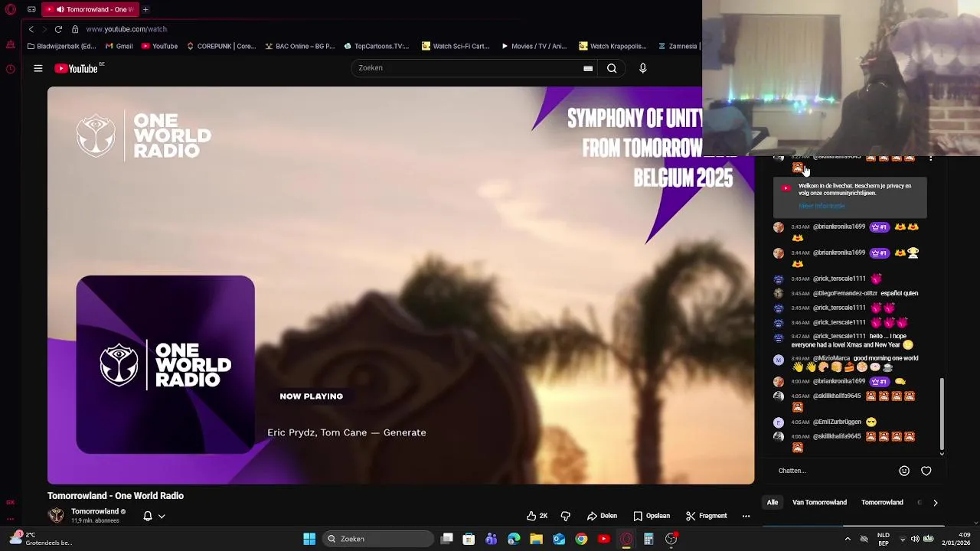View site info via the address bar padlock icon
This screenshot has height=551, width=980.
coord(75,29)
